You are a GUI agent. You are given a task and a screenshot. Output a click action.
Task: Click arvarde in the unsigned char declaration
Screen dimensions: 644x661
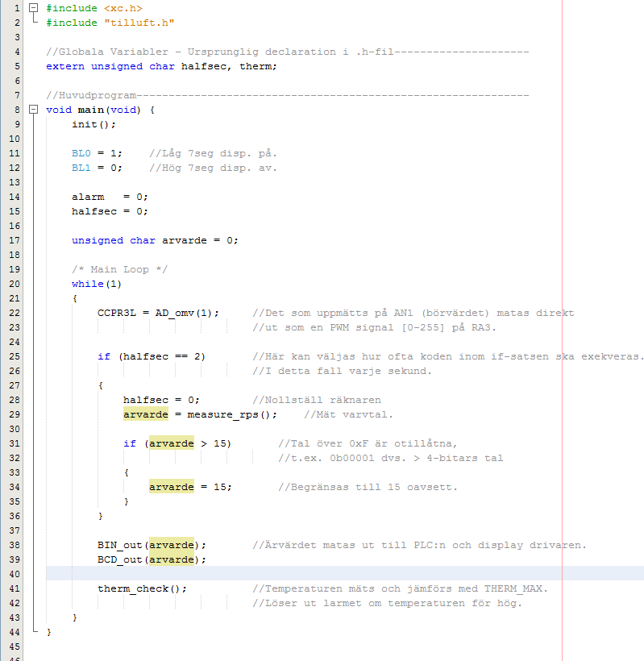coord(184,240)
